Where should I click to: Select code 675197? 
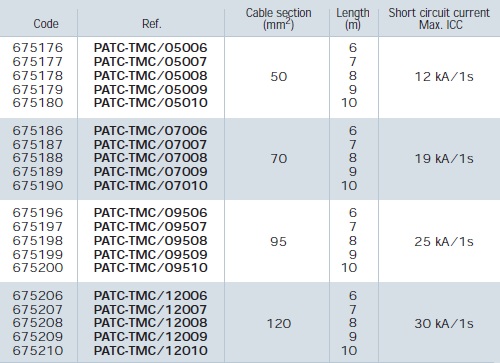[x=38, y=227]
